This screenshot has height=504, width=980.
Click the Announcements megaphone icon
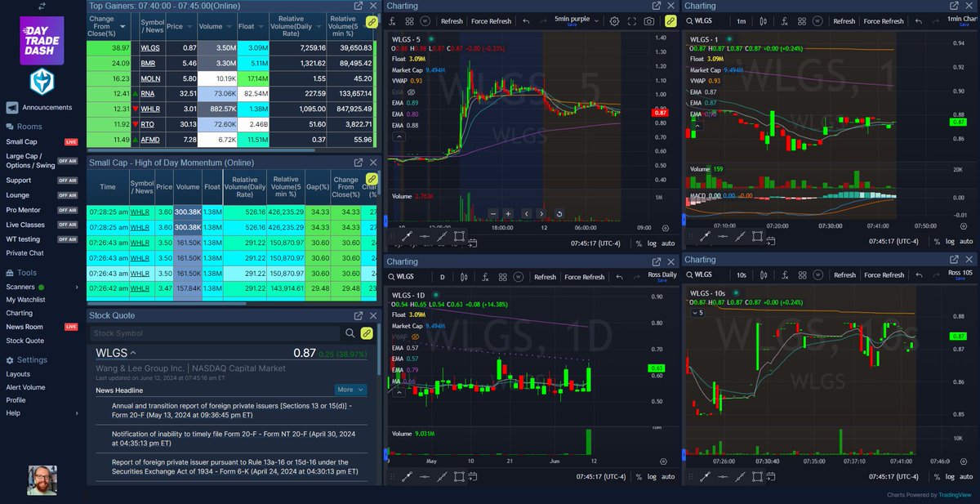click(12, 107)
